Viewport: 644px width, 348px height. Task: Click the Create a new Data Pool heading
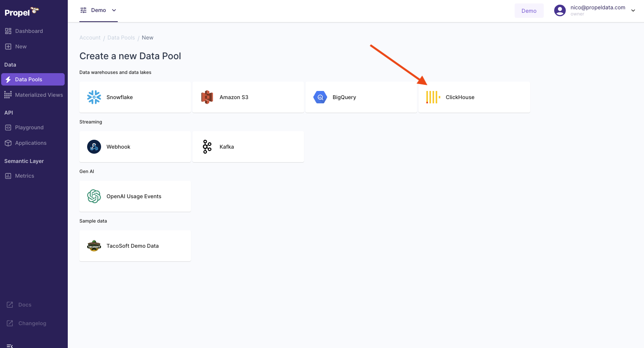(130, 56)
